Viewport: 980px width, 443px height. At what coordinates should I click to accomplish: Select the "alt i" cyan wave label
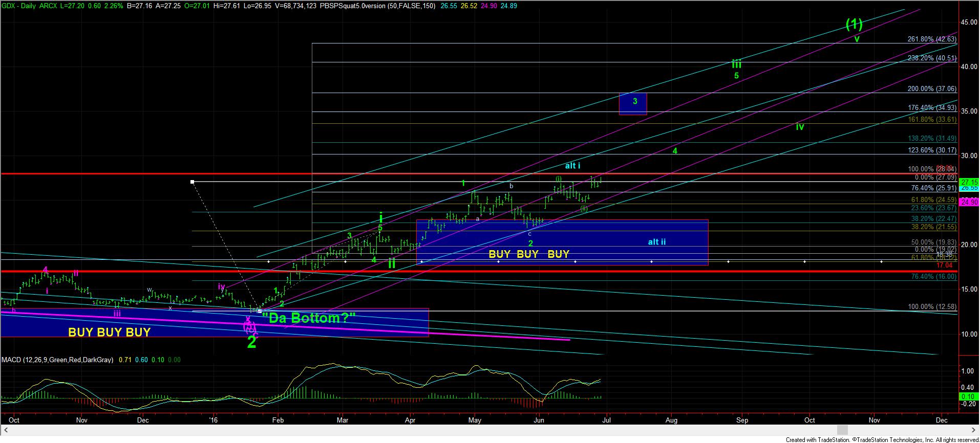(x=572, y=166)
